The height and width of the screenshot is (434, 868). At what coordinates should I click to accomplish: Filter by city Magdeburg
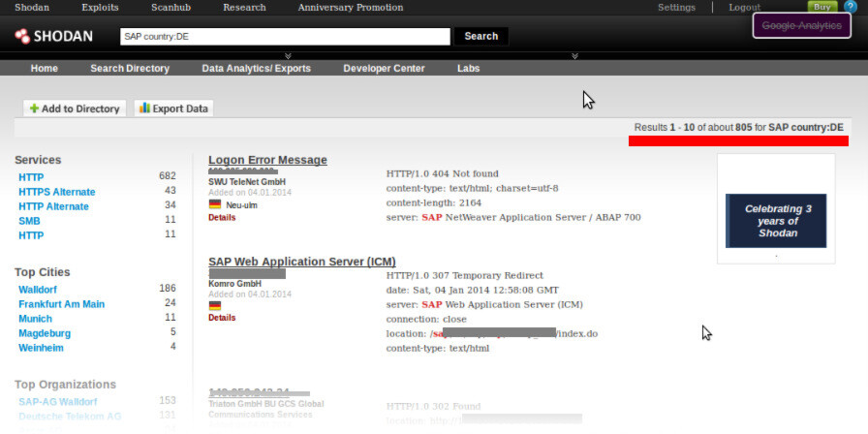45,333
